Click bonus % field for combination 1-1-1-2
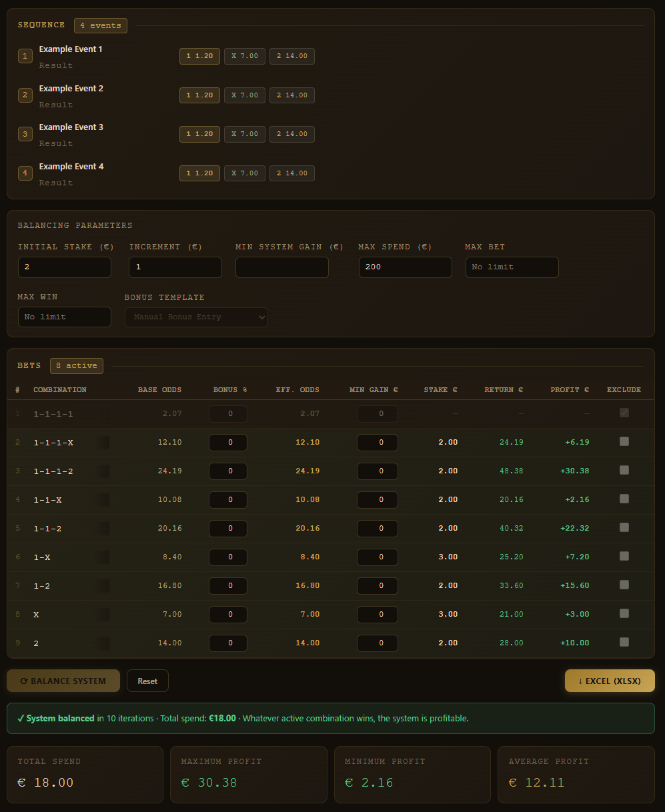The width and height of the screenshot is (665, 812). (228, 471)
